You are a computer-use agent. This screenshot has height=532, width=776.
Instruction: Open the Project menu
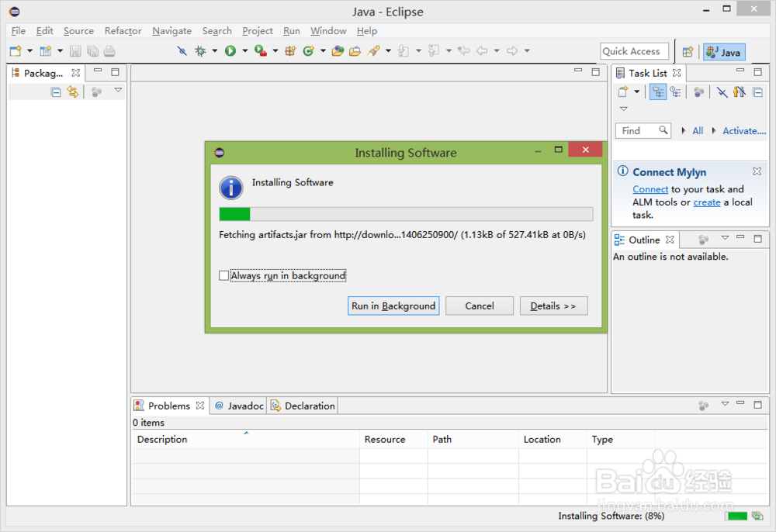258,31
